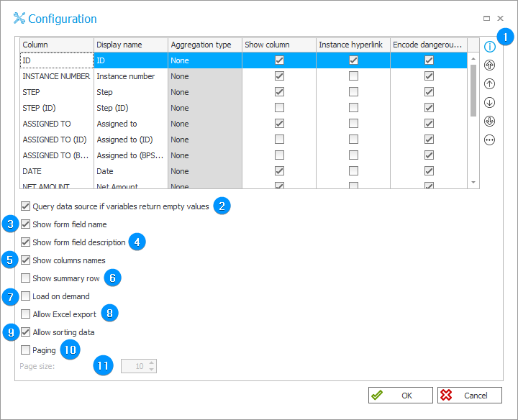
Task: Select the 'Step (ID)' display name cell
Action: point(131,108)
